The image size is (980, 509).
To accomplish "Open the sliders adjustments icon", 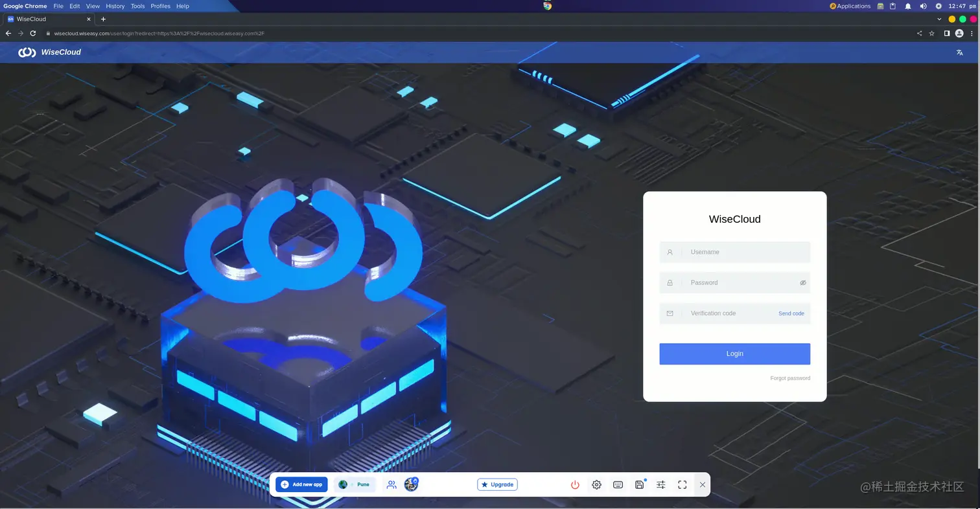I will (x=661, y=484).
